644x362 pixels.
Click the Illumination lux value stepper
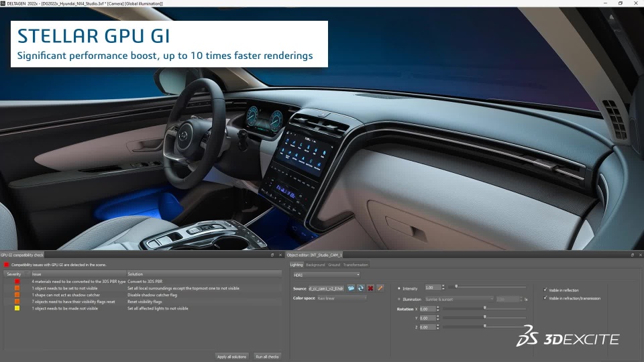pyautogui.click(x=521, y=299)
